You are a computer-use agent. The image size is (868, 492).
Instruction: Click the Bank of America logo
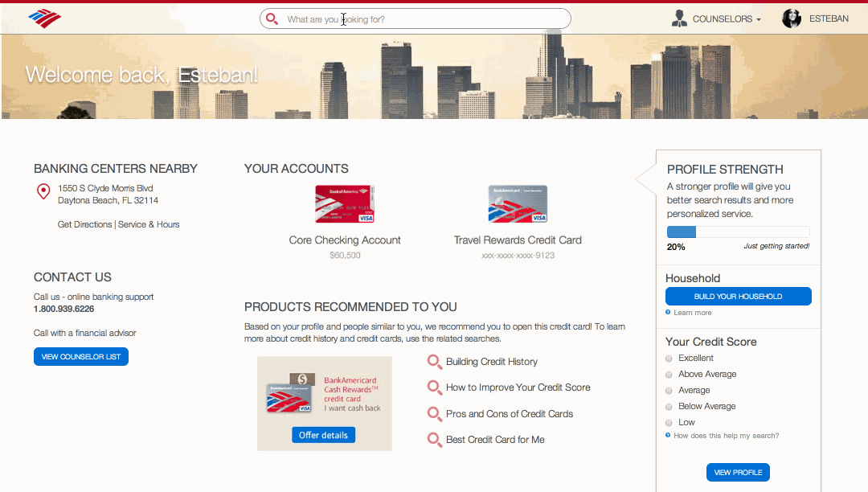pos(44,18)
